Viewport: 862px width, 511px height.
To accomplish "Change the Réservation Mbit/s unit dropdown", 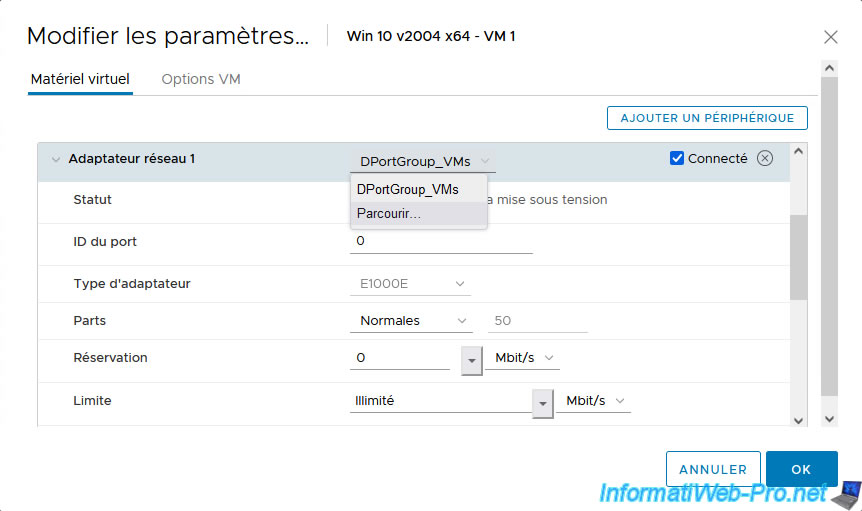I will (522, 358).
